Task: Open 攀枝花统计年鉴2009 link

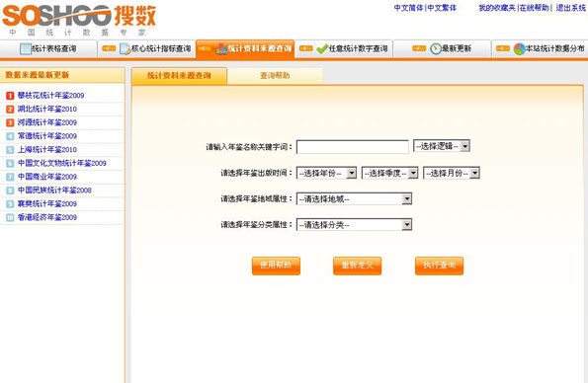Action: (51, 96)
